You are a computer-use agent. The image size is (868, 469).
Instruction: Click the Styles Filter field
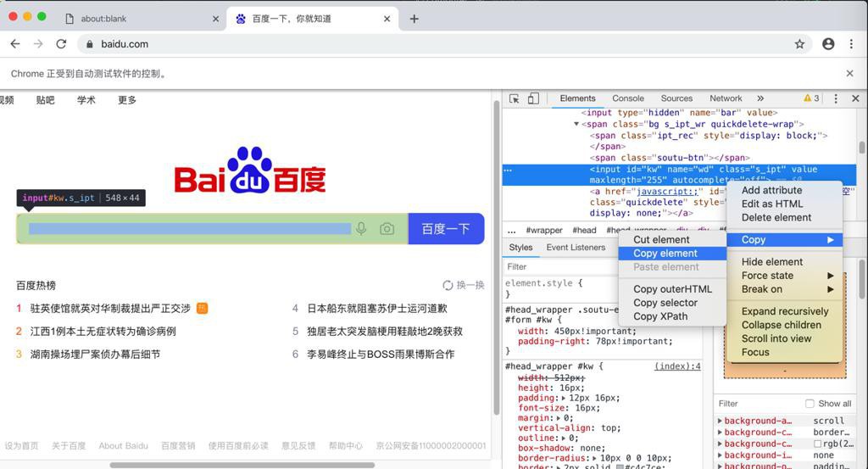tap(559, 267)
